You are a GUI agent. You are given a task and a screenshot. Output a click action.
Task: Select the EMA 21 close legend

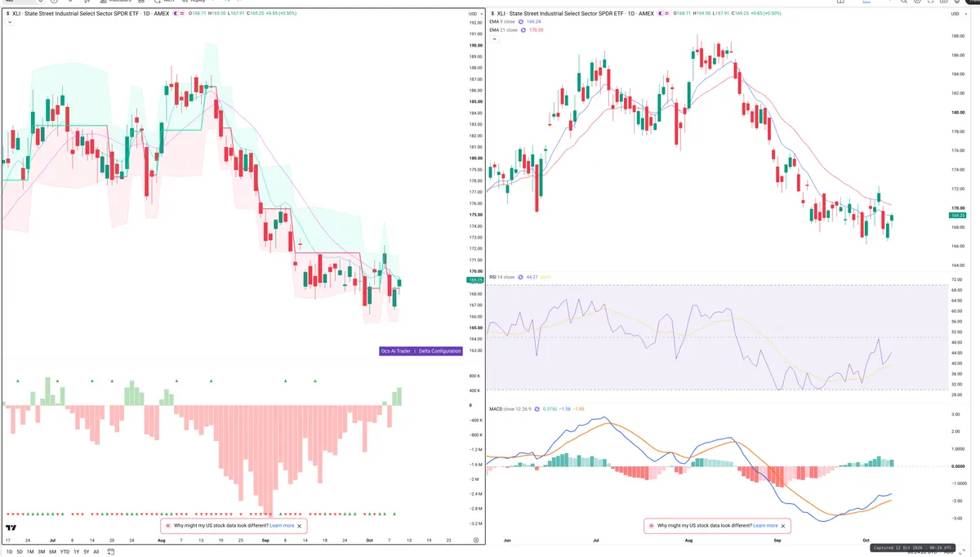pos(503,30)
